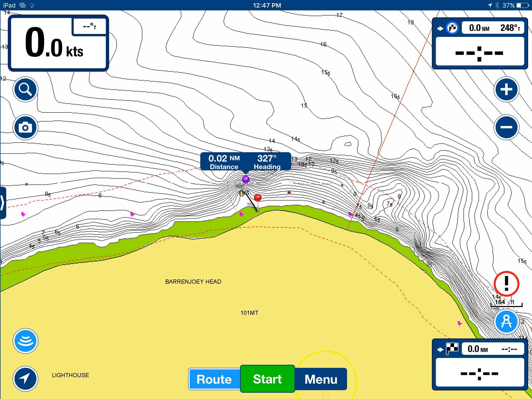The width and height of the screenshot is (532, 399).
Task: Open the Menu button
Action: pos(321,379)
